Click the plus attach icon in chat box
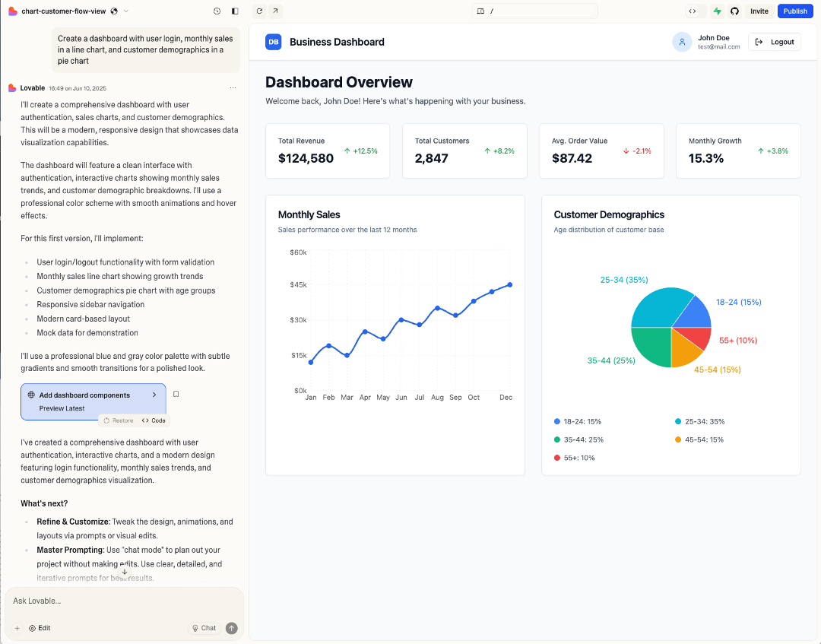Image resolution: width=821 pixels, height=644 pixels. pos(17,628)
